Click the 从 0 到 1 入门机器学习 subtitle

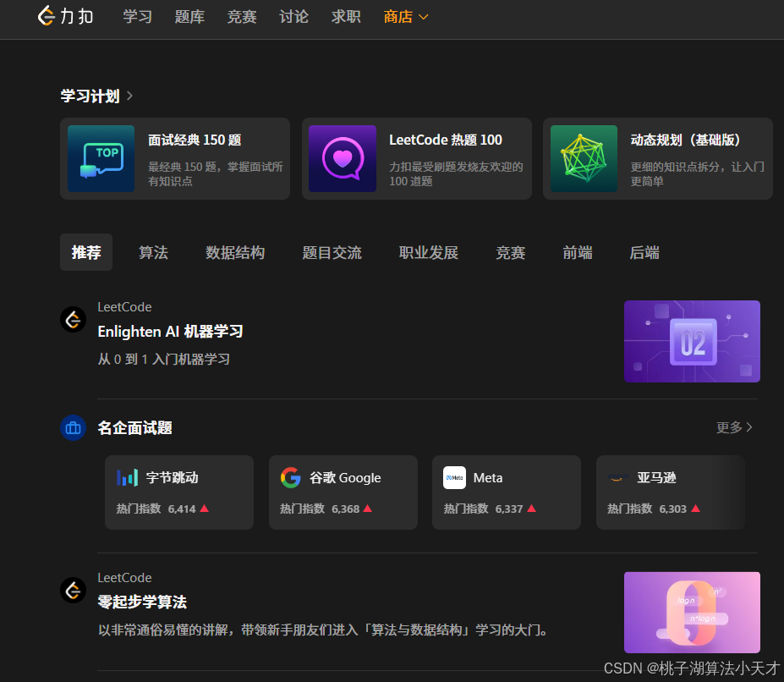tap(163, 359)
